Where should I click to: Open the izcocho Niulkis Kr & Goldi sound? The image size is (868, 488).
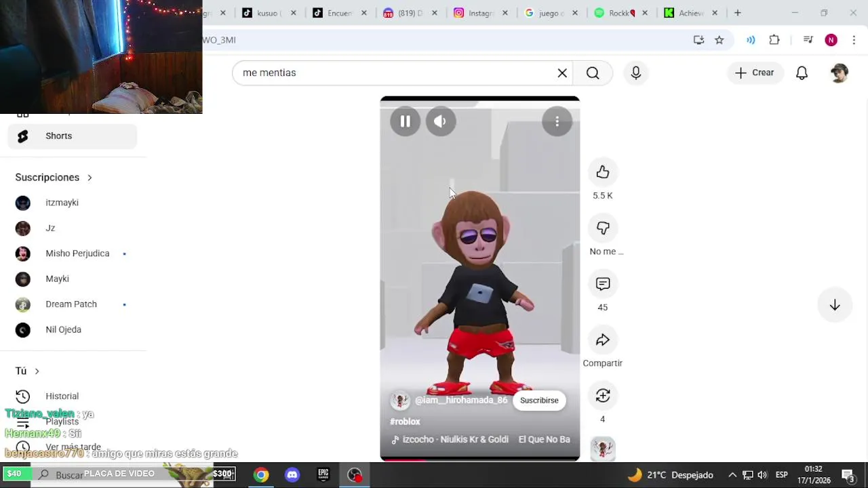tap(455, 439)
